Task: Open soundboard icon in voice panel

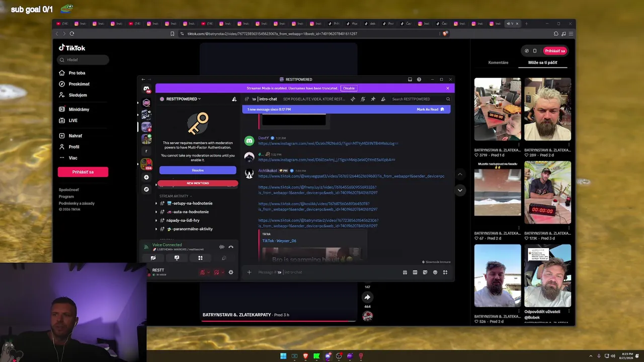Action: click(224, 258)
